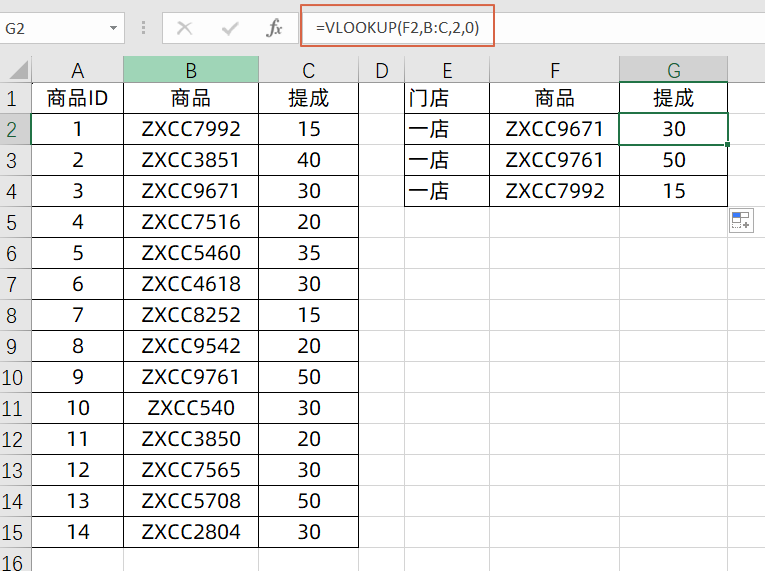Select cell B2 with ZXCC7992
Viewport: 765px width, 571px height.
(x=191, y=129)
